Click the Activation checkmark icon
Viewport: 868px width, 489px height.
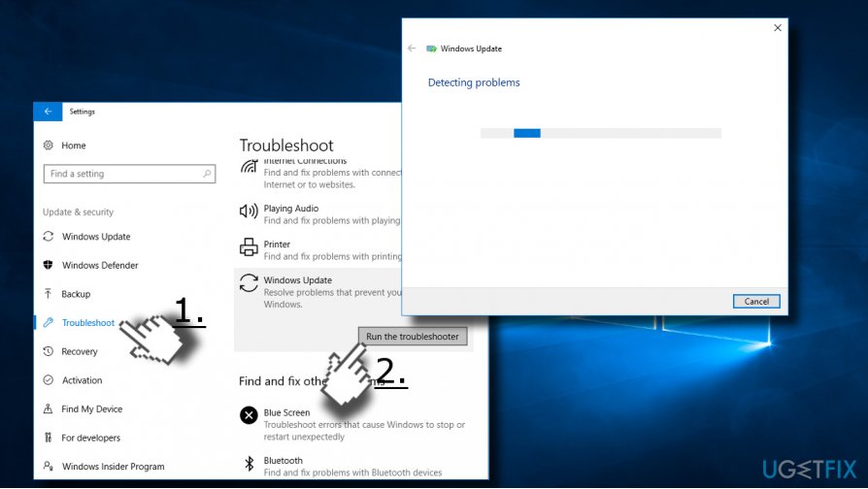tap(49, 380)
